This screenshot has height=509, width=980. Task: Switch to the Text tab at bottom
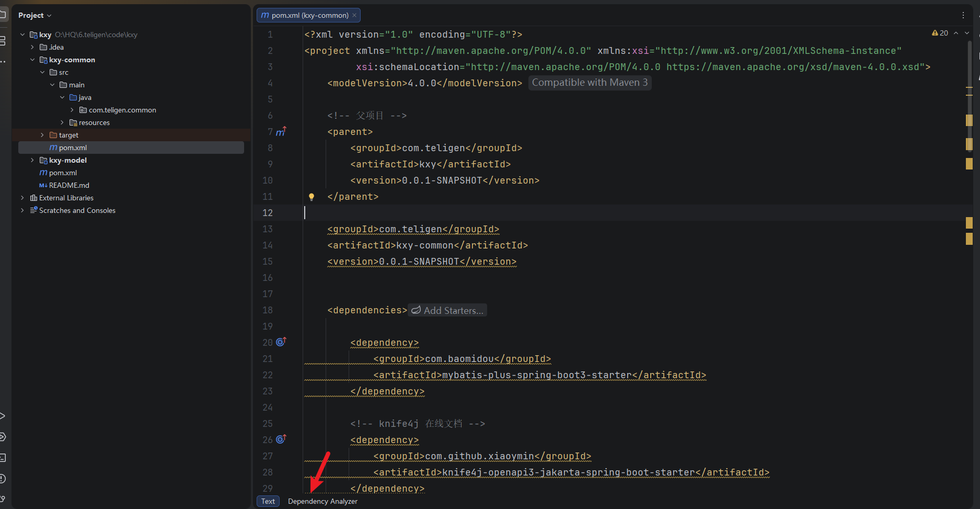pyautogui.click(x=268, y=501)
